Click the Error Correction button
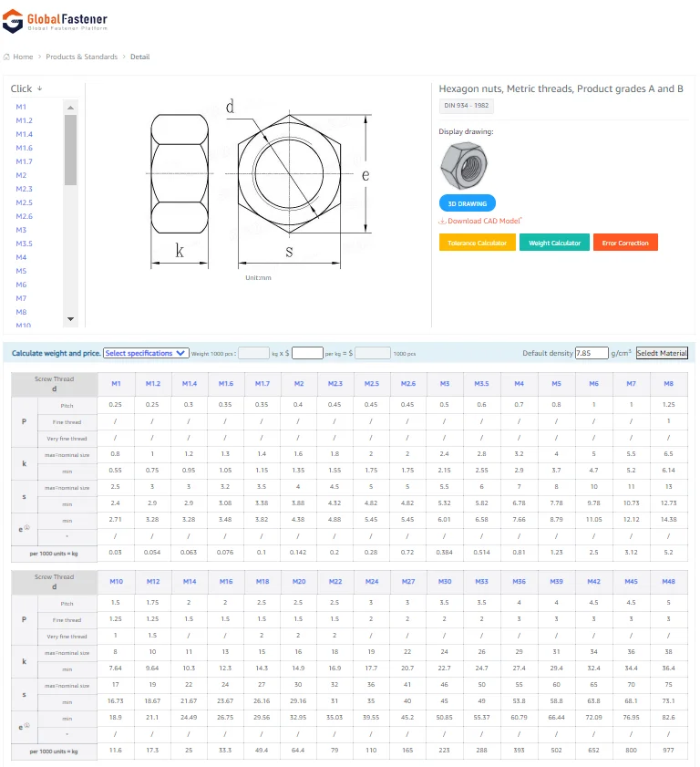700x767 pixels. click(x=625, y=244)
